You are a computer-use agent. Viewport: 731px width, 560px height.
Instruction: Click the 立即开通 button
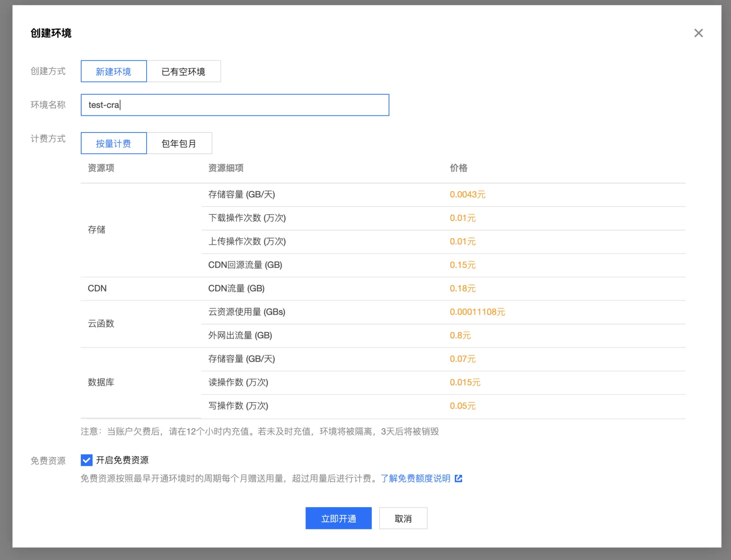click(338, 519)
